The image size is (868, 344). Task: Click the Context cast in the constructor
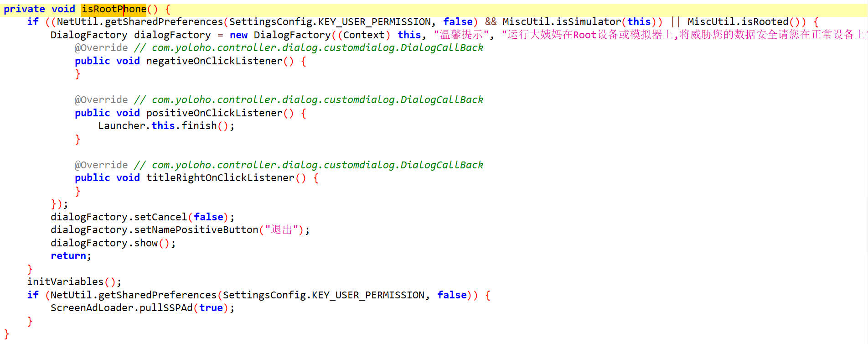click(364, 35)
